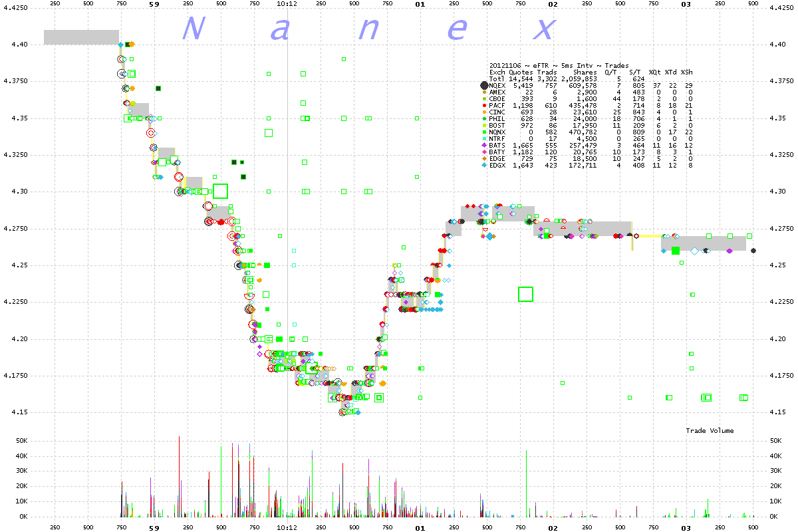Click the aqua square marker beside NTRF
This screenshot has height=532, width=798.
tap(484, 138)
